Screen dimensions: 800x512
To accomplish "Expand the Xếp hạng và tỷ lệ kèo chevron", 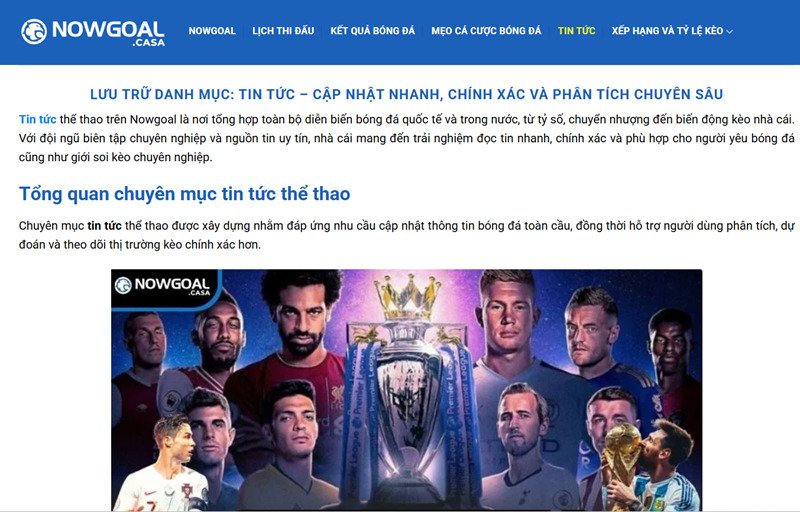I will (x=730, y=32).
